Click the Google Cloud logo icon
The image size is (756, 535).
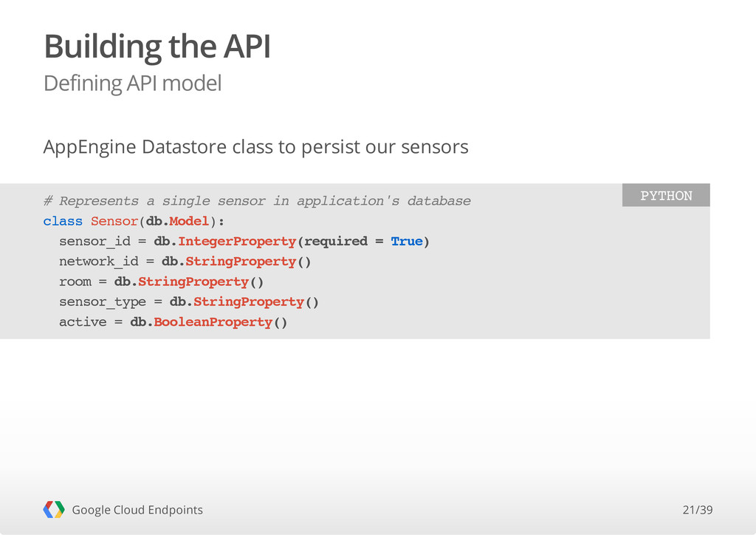(53, 509)
